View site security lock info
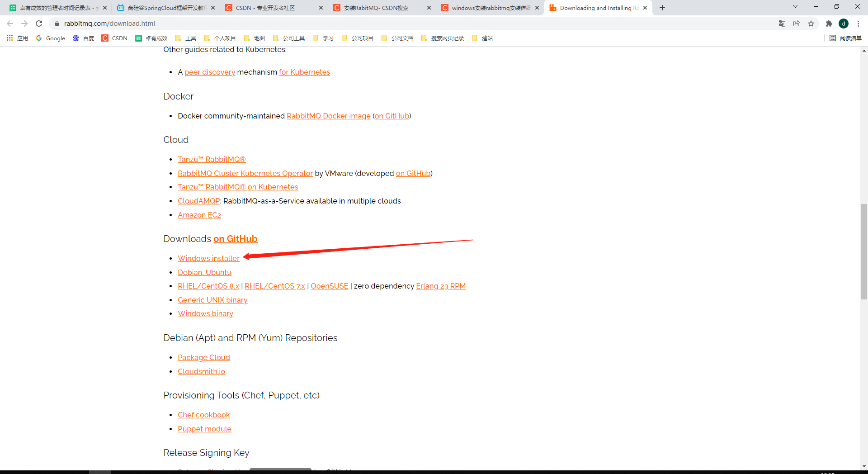 click(57, 24)
